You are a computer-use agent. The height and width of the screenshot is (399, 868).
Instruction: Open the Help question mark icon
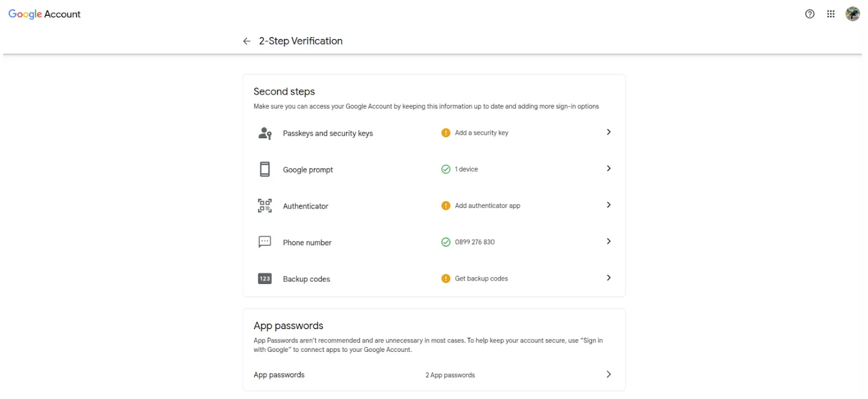point(809,14)
